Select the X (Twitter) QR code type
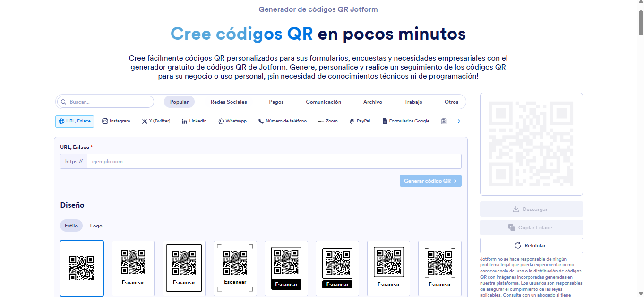The width and height of the screenshot is (644, 297). [x=156, y=121]
